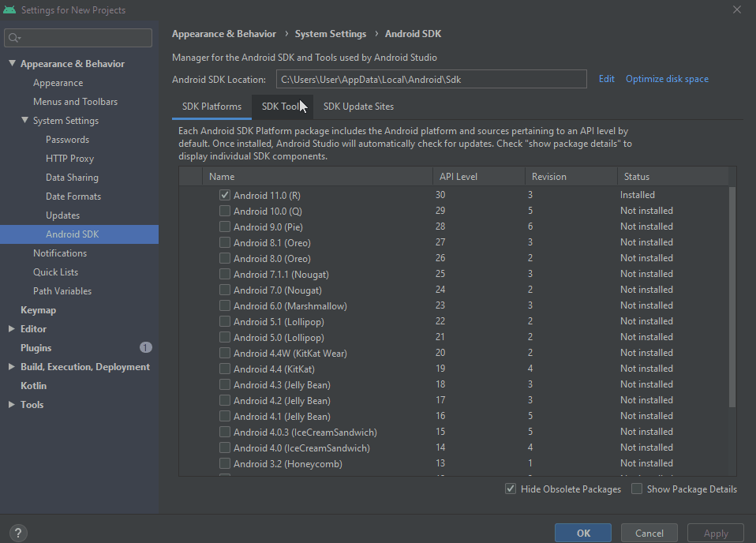Image resolution: width=756 pixels, height=543 pixels.
Task: Select Android 8.0 (Oreo) row text
Action: coord(272,259)
